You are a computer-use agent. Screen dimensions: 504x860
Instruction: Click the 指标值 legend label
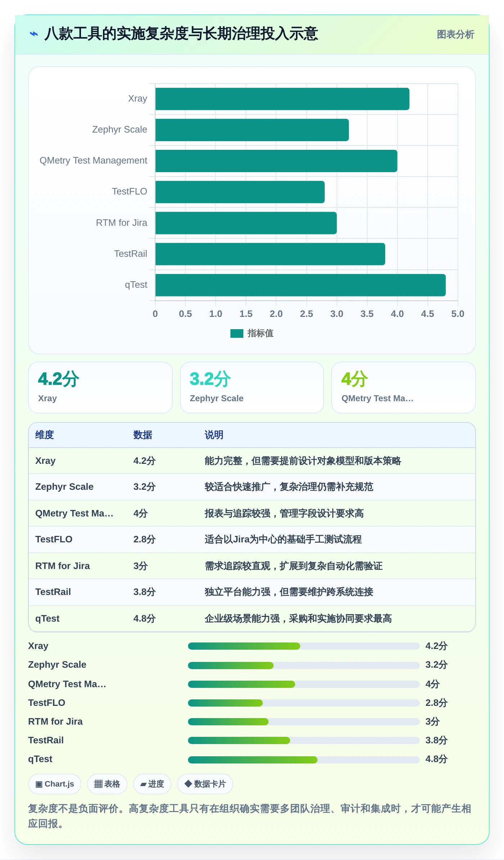click(260, 333)
